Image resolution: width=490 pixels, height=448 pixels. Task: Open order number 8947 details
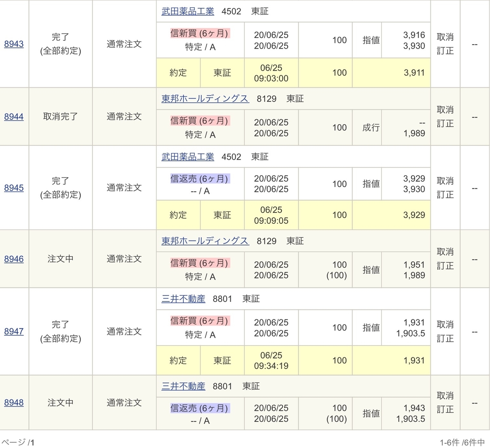pos(14,332)
